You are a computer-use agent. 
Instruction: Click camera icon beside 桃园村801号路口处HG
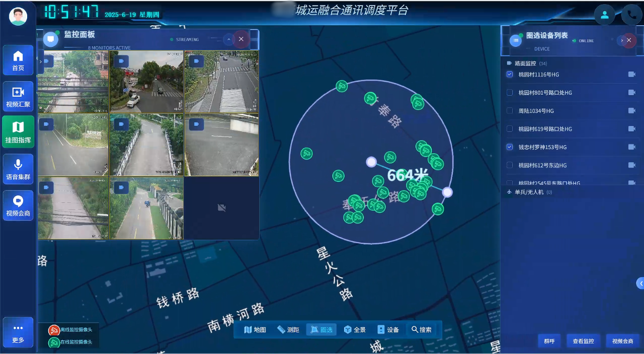tap(631, 93)
